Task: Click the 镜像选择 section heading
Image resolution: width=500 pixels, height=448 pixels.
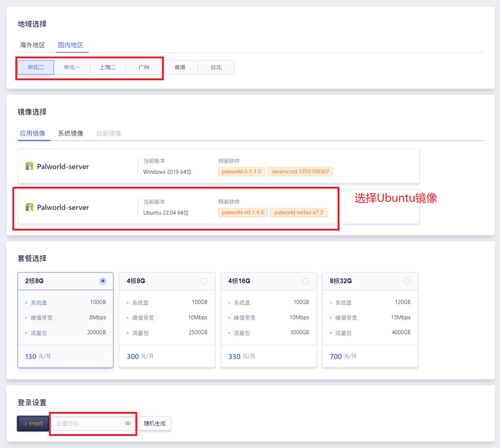Action: tap(32, 112)
